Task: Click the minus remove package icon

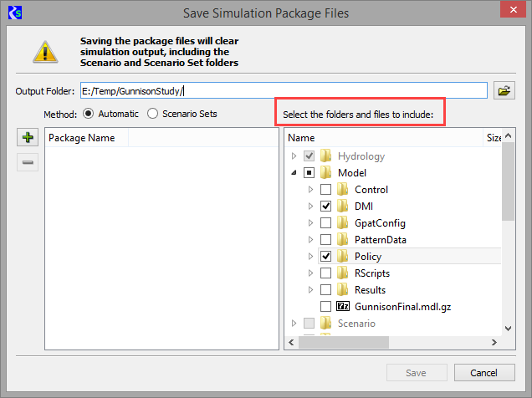Action: (28, 162)
